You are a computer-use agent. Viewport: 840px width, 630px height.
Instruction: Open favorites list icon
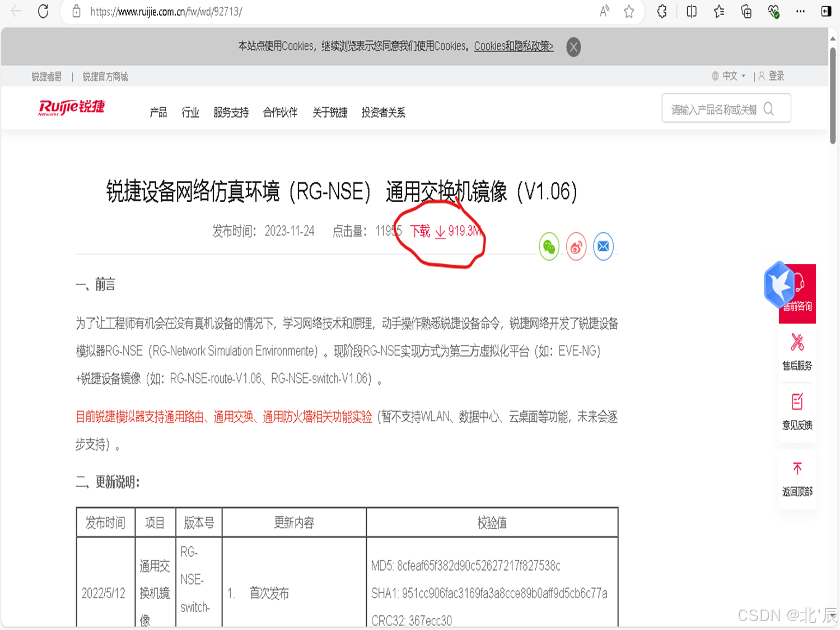pyautogui.click(x=719, y=11)
